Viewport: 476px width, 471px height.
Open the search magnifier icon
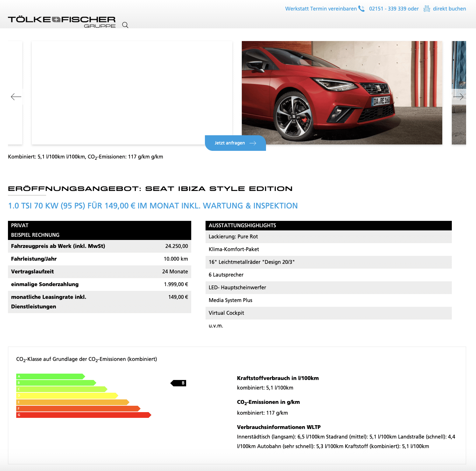125,25
